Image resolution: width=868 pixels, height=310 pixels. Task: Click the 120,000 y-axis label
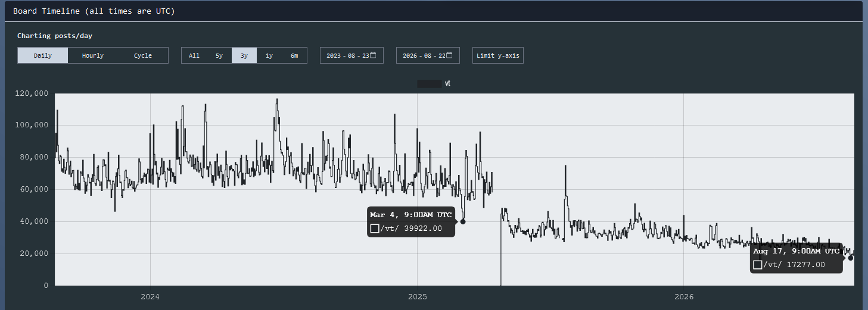point(33,93)
